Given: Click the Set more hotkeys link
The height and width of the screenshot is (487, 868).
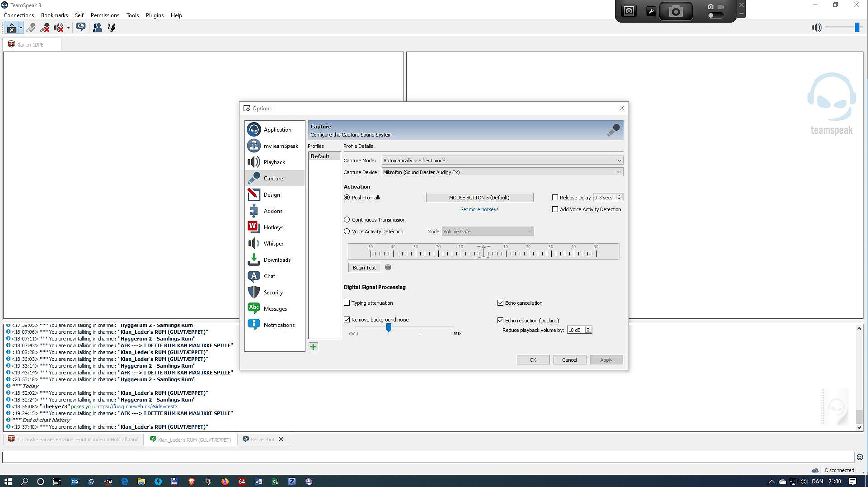Looking at the screenshot, I should point(479,209).
